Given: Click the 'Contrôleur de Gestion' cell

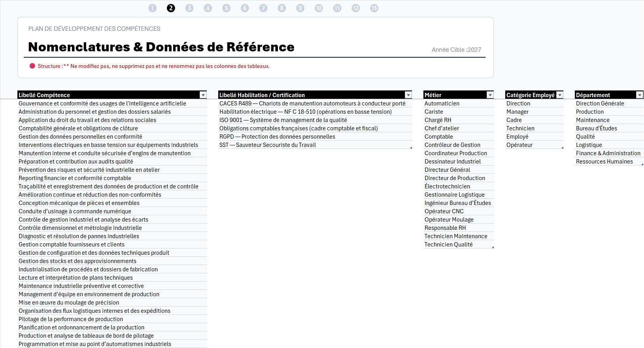Looking at the screenshot, I should [459, 145].
